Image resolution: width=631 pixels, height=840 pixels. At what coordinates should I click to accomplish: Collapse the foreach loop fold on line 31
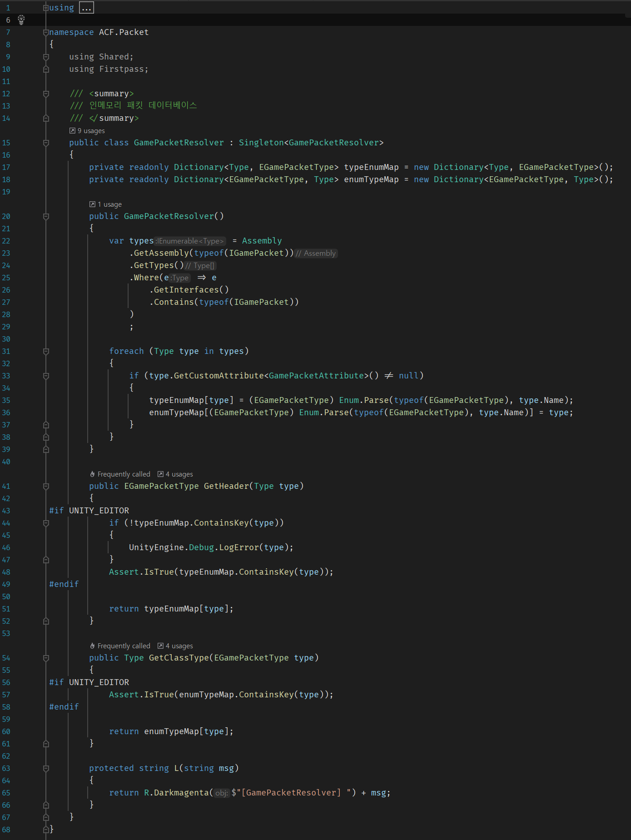point(46,351)
